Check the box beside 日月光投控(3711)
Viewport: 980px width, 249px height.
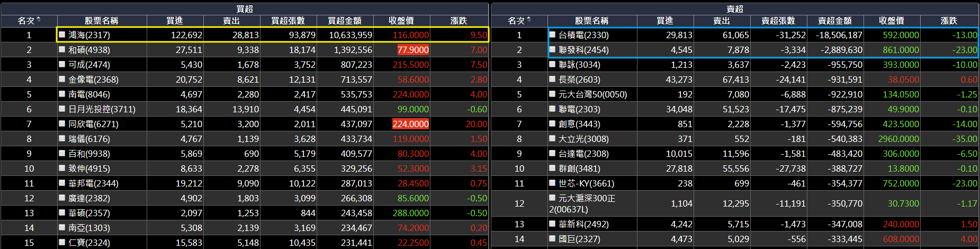62,109
